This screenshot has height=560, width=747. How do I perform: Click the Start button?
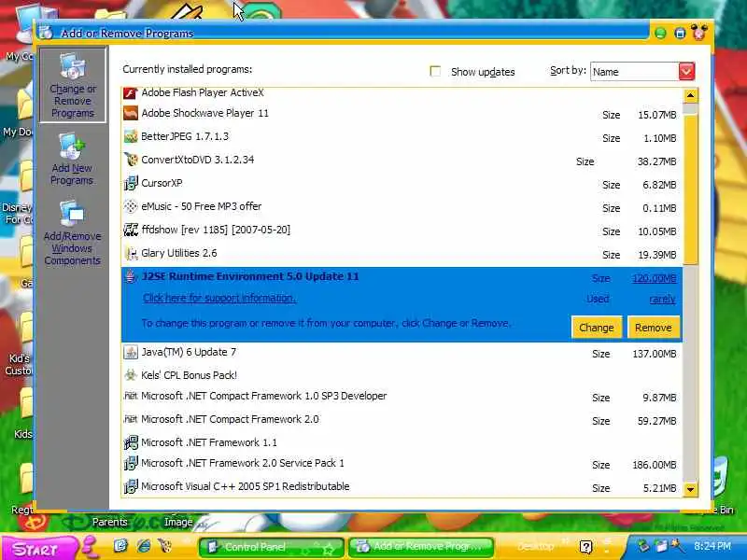[39, 549]
